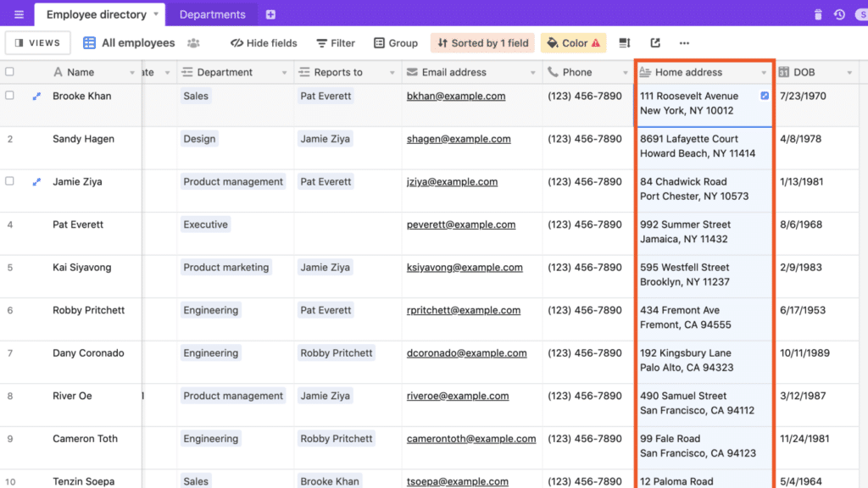The image size is (868, 488).
Task: Open the Hide fields menu
Action: coord(264,43)
